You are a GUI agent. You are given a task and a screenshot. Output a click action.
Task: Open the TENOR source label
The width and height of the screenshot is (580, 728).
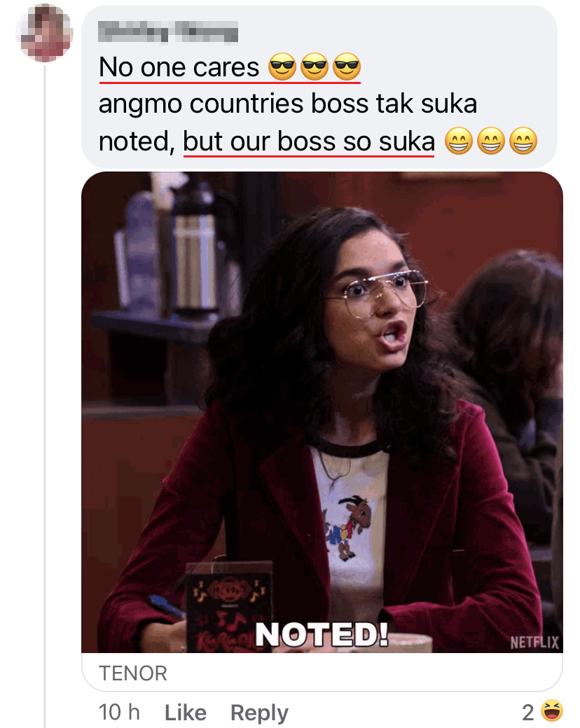pyautogui.click(x=133, y=673)
